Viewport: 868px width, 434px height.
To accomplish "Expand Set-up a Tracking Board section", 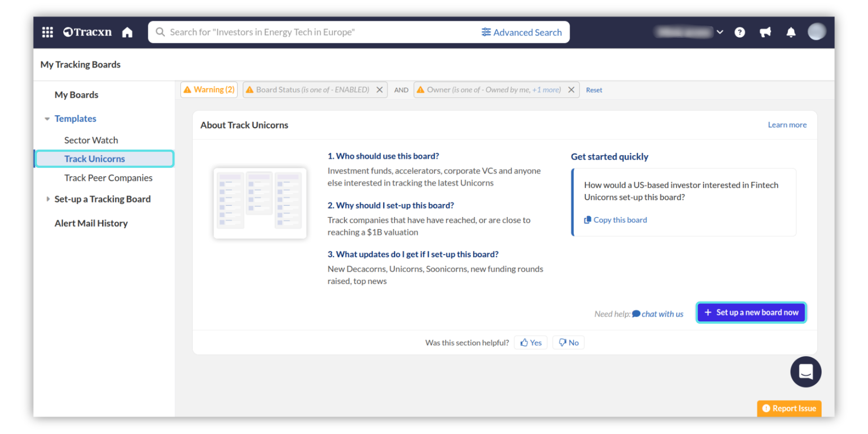I will (x=48, y=199).
